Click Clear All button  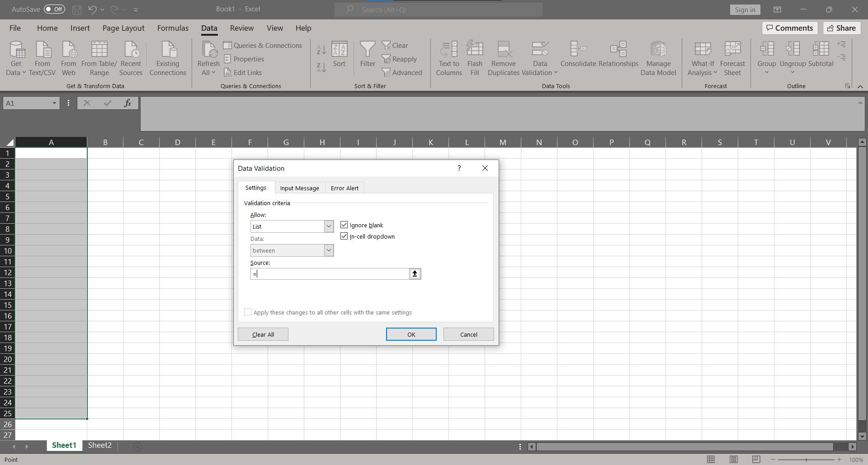tap(263, 334)
